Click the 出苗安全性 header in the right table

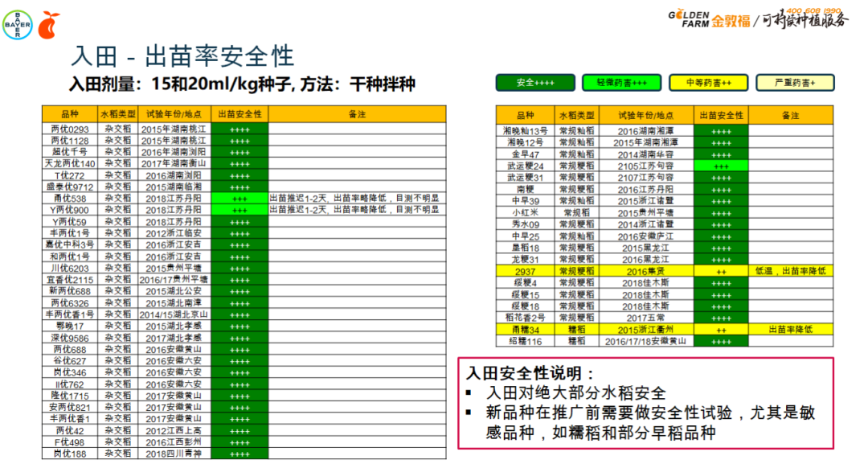click(721, 116)
